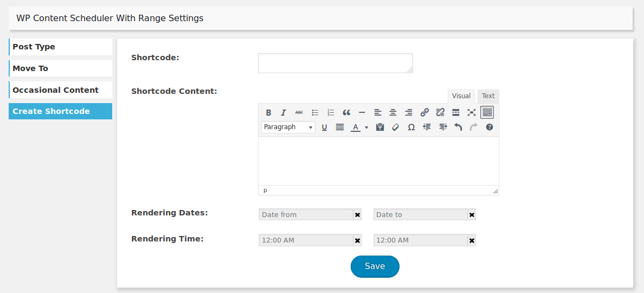Insert Read More tag
Image resolution: width=644 pixels, height=293 pixels.
(455, 112)
